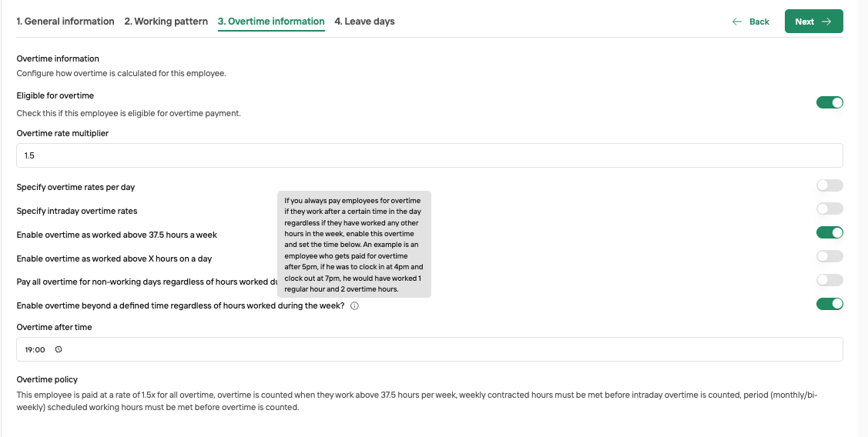This screenshot has width=868, height=437.
Task: Click the green Next button
Action: click(x=814, y=21)
